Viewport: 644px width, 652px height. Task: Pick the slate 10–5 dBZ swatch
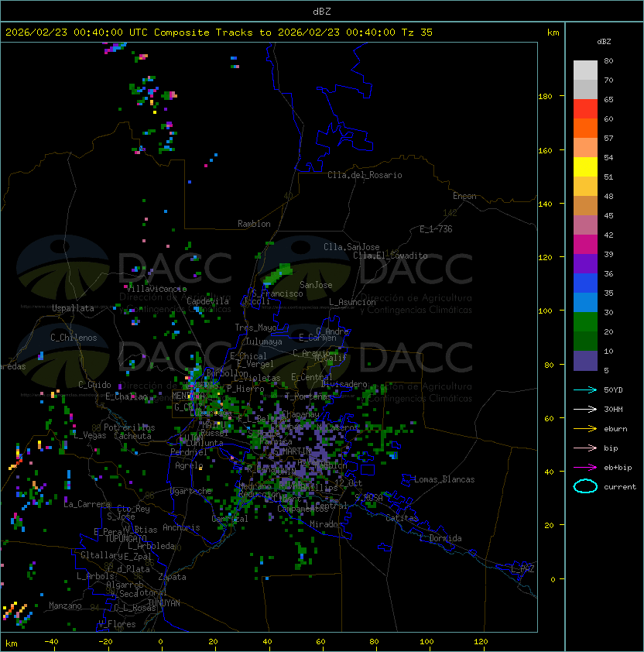[585, 361]
